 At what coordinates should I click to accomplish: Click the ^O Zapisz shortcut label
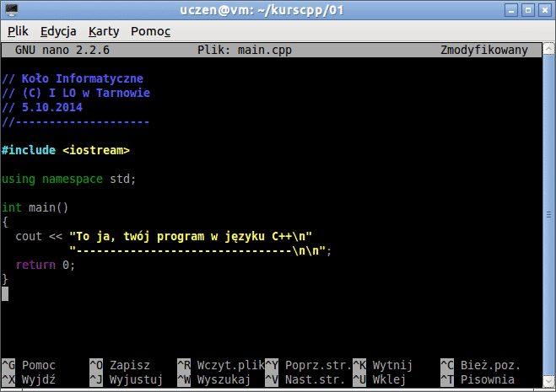[119, 365]
